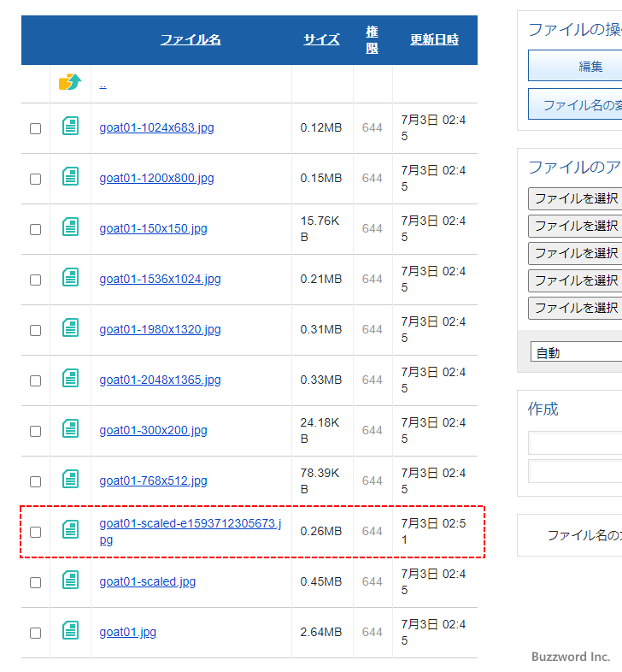Click file icon beside goat01-300x200.jpg

pyautogui.click(x=70, y=430)
